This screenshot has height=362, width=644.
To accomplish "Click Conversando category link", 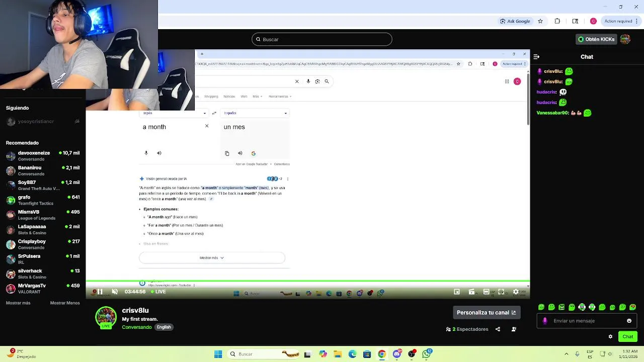I will point(137,327).
